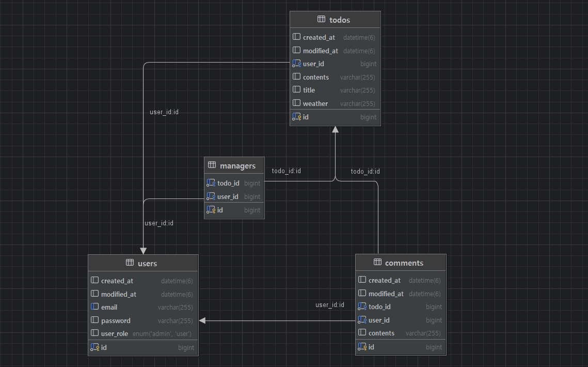
Task: Select the contents column name in todos
Action: (316, 77)
